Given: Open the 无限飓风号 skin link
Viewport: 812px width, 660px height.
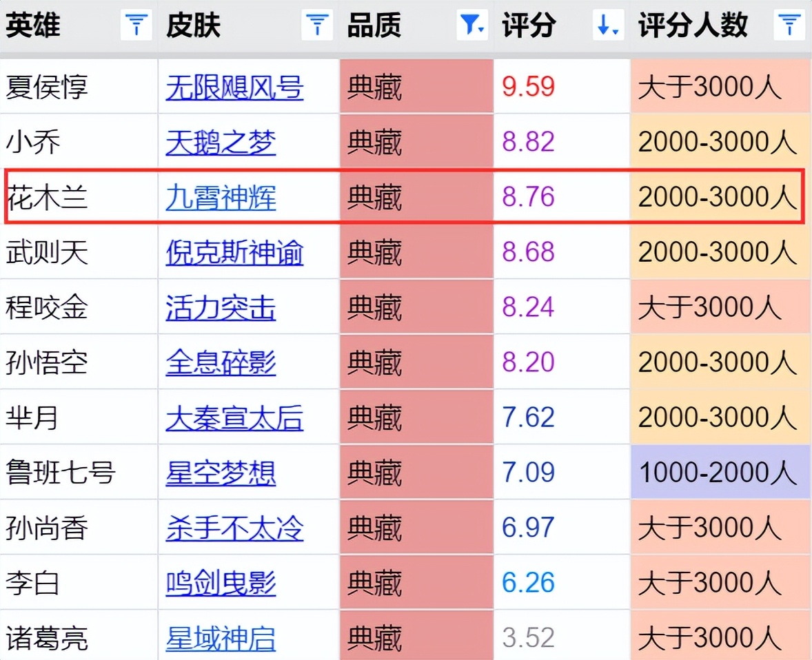Looking at the screenshot, I should tap(234, 87).
